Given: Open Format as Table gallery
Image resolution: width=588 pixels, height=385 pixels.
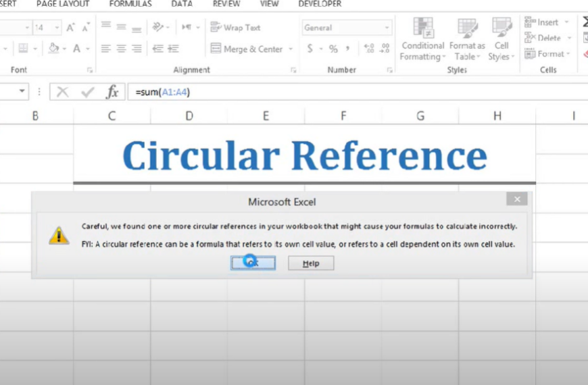Looking at the screenshot, I should [x=467, y=39].
